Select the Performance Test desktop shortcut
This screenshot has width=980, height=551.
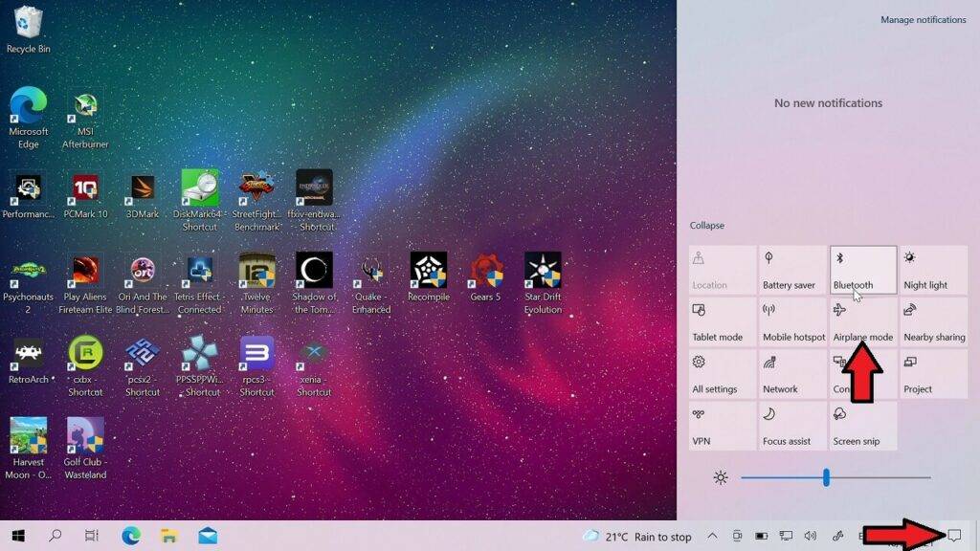tap(28, 195)
